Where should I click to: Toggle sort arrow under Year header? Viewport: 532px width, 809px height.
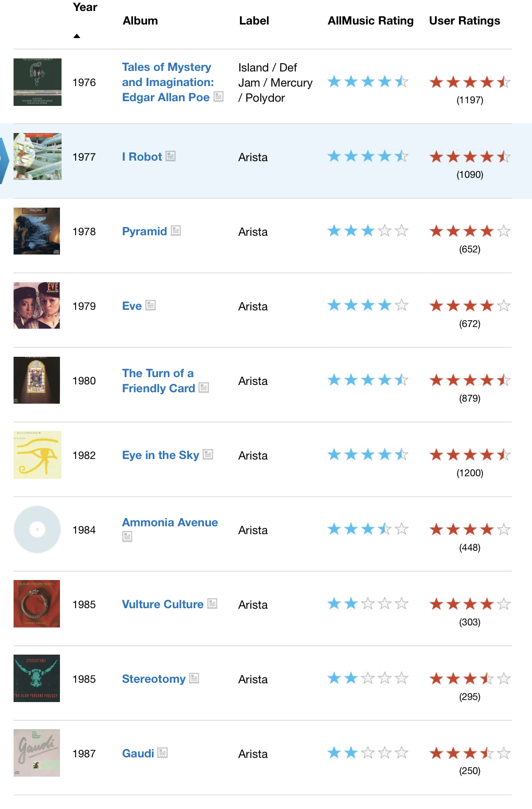(x=77, y=36)
